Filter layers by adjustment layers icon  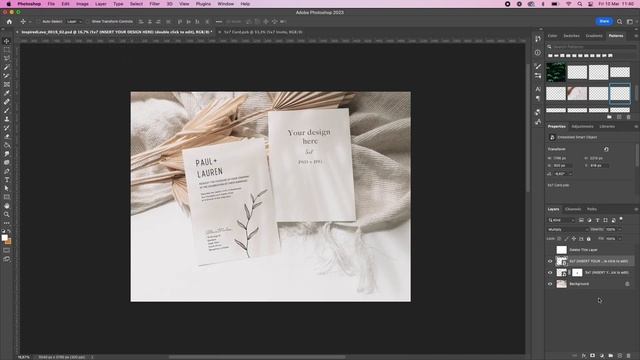pos(589,220)
